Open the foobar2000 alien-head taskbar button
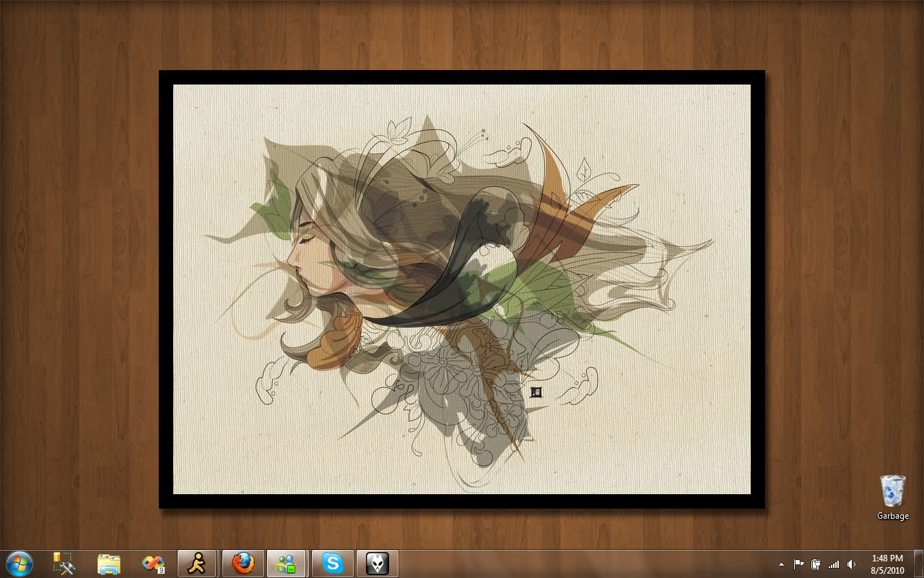This screenshot has height=578, width=924. tap(378, 564)
